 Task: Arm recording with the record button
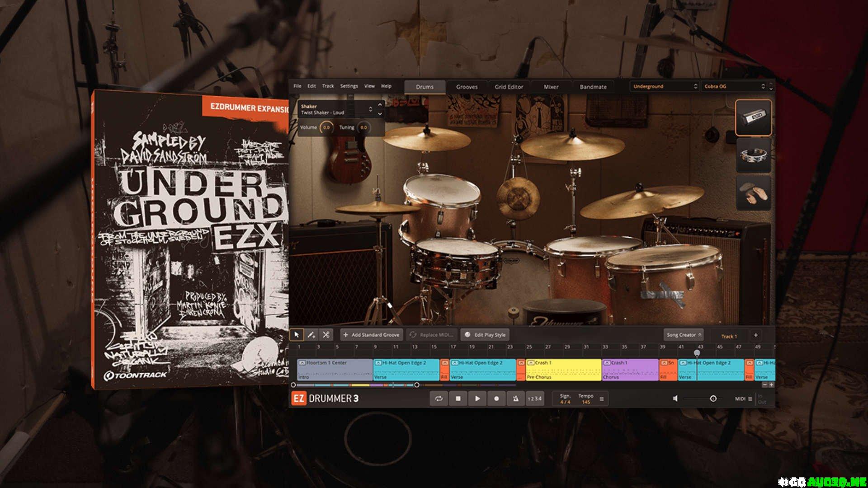[x=496, y=399]
